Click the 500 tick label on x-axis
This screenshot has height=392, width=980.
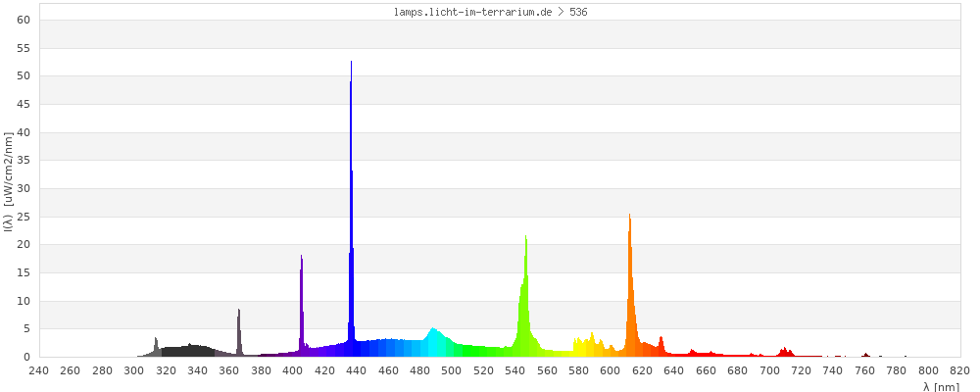tap(452, 370)
